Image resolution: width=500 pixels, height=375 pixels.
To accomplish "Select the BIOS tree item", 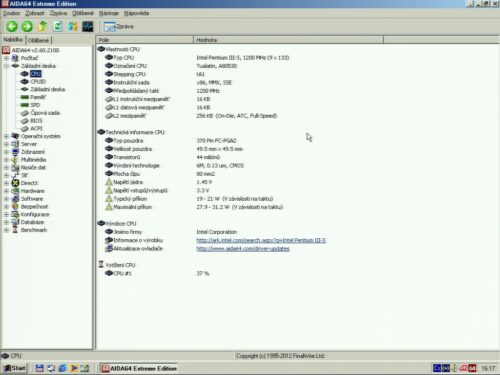I will (x=36, y=120).
